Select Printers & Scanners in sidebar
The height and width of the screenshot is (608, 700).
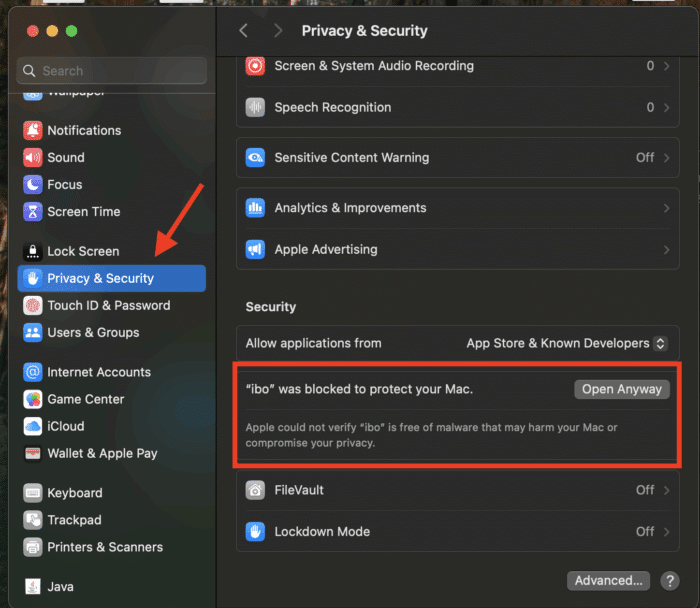click(112, 547)
